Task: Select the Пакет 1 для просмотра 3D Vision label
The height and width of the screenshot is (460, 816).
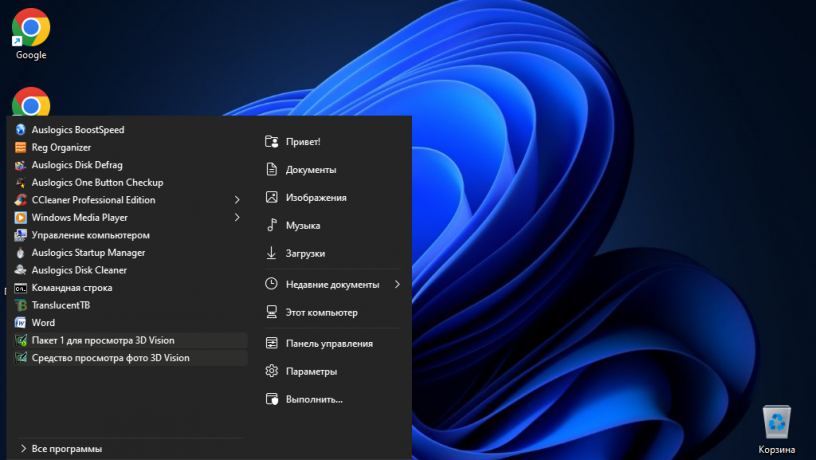Action: coord(103,340)
